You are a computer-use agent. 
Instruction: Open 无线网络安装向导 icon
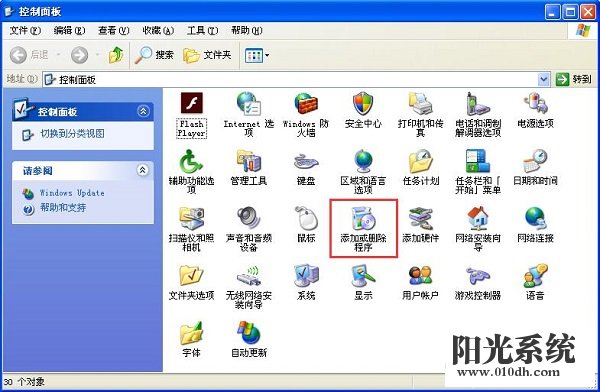tap(249, 276)
